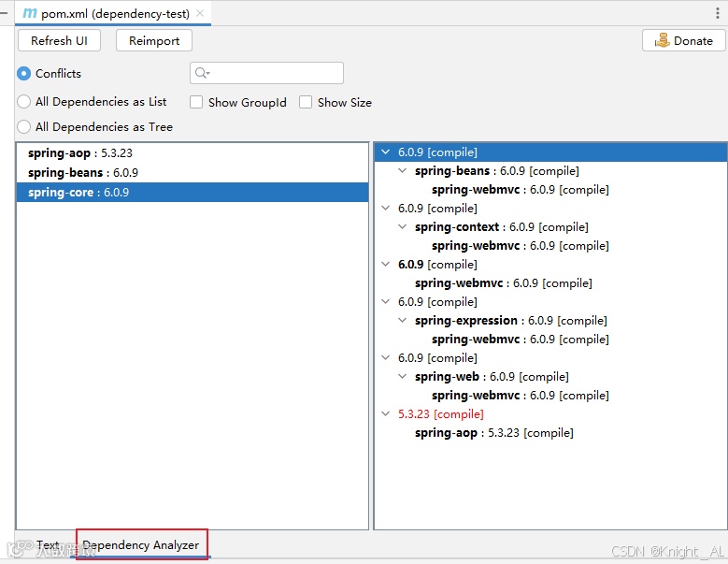The height and width of the screenshot is (564, 728).
Task: Click spring-context : 6.0.9 [compile] tree text
Action: 502,226
